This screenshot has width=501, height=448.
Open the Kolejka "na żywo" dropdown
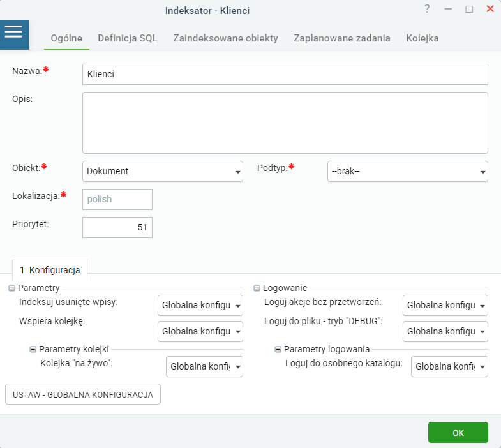(x=204, y=366)
